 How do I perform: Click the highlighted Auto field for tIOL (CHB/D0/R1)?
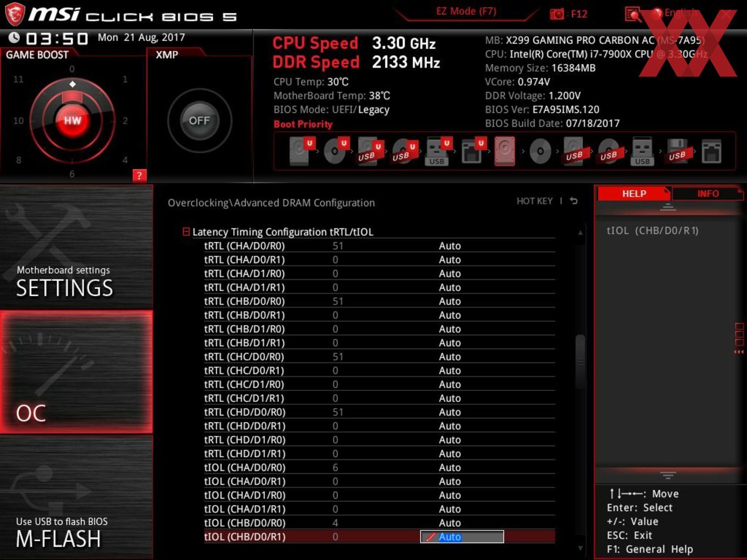click(462, 537)
